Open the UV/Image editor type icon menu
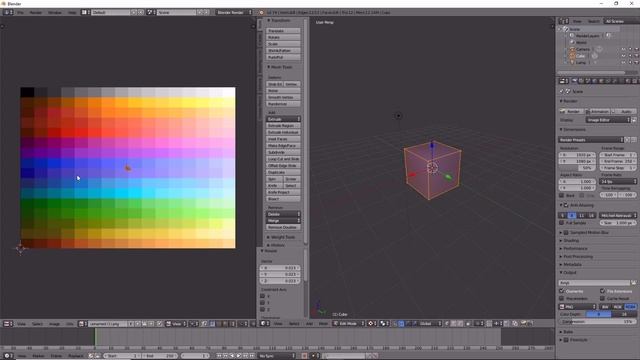The width and height of the screenshot is (640, 360). point(7,324)
